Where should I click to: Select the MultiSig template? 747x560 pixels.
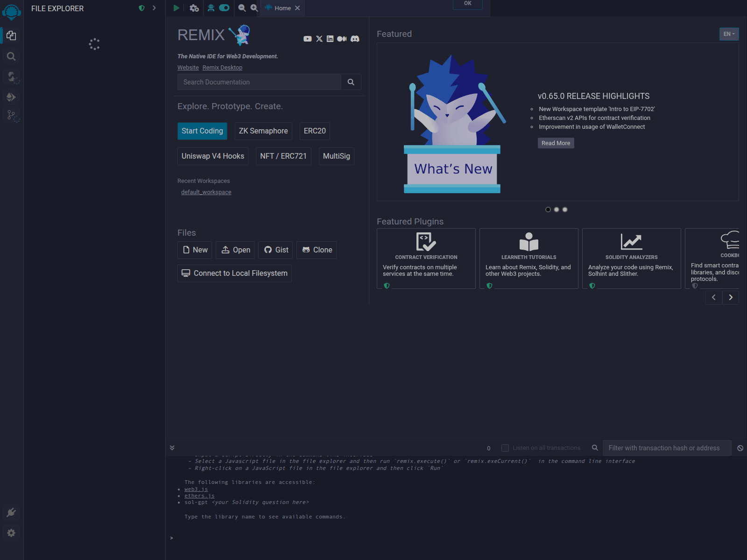click(x=337, y=156)
